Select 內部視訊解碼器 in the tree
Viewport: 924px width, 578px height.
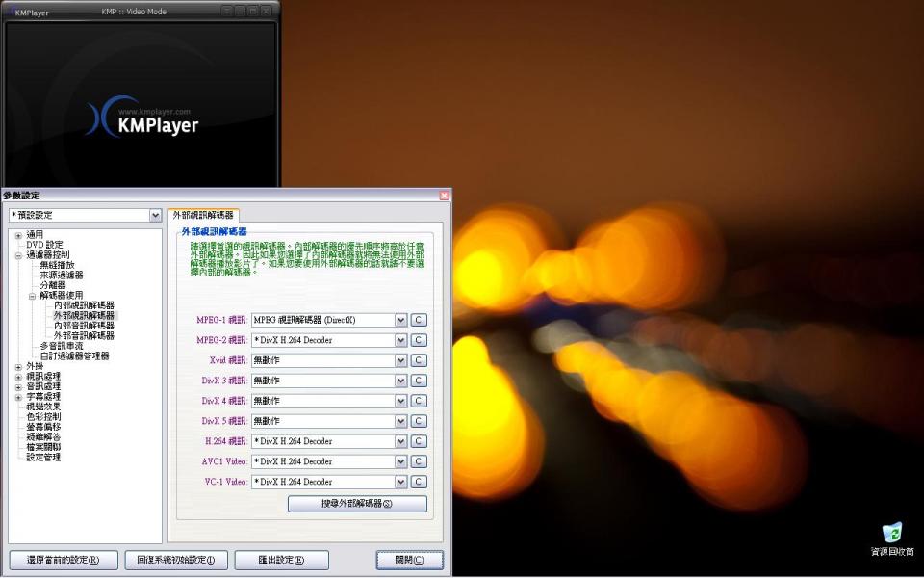coord(84,305)
